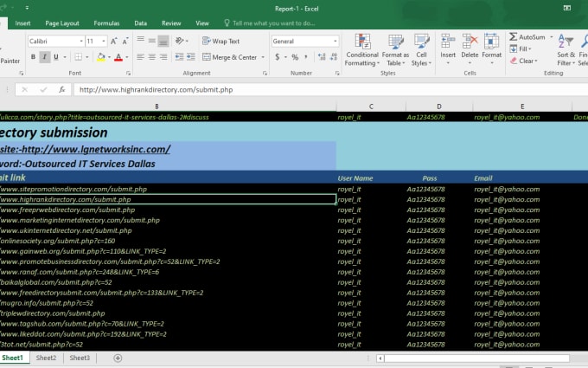Add a new sheet with plus button
The height and width of the screenshot is (368, 588).
118,358
